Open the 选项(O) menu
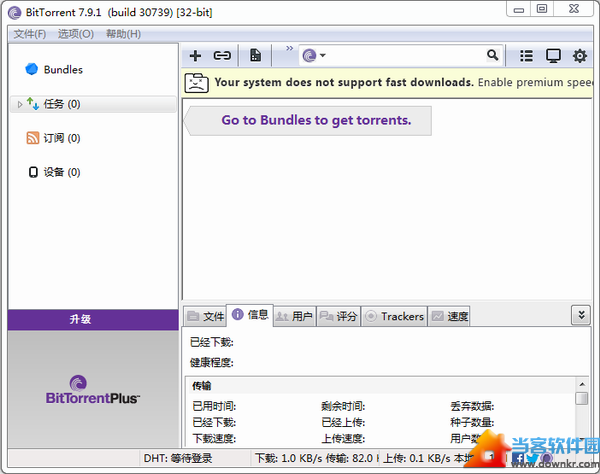600x474 pixels. pos(76,34)
